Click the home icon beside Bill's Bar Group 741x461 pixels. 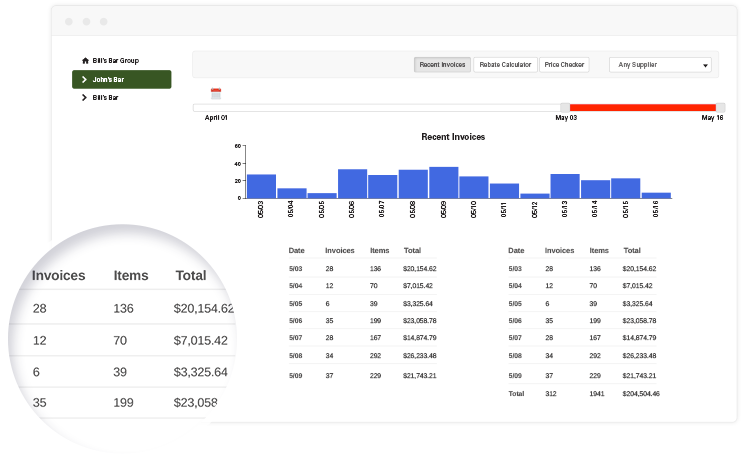tap(85, 61)
